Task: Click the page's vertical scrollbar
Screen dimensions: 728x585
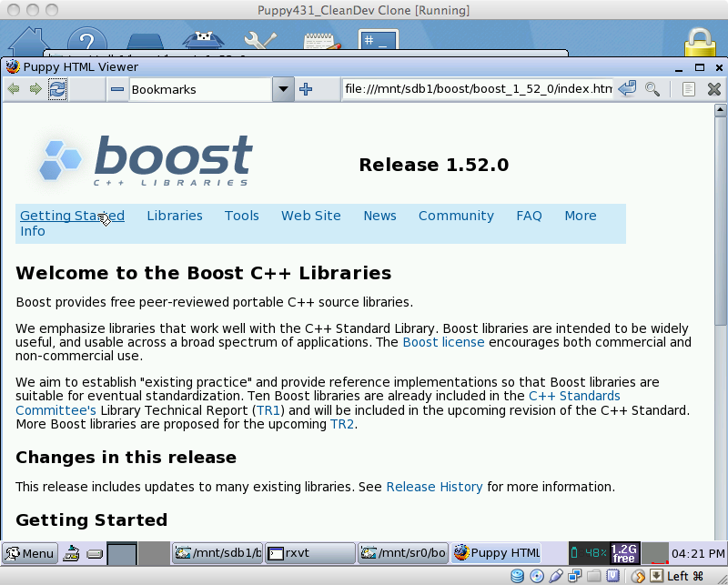Action: (721, 273)
